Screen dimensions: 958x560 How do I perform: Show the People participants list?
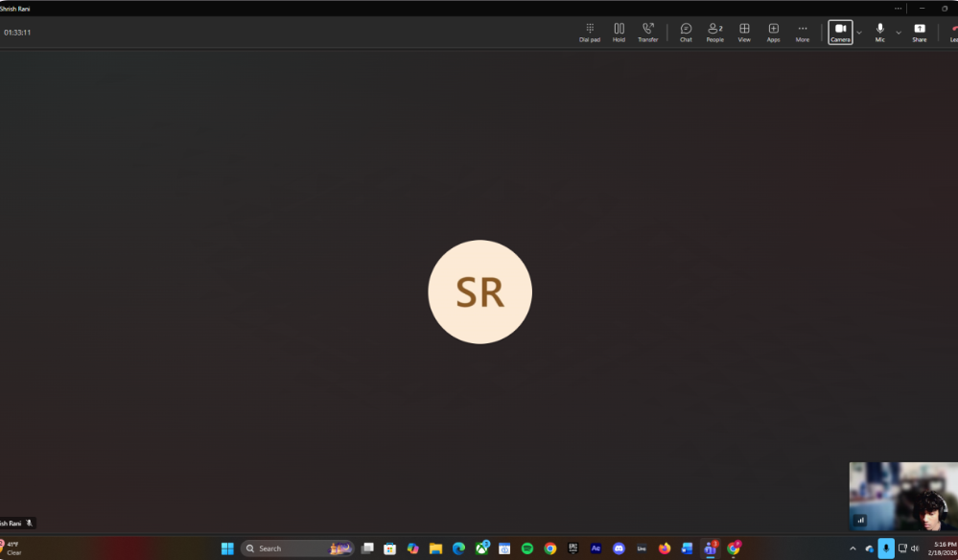pyautogui.click(x=714, y=32)
